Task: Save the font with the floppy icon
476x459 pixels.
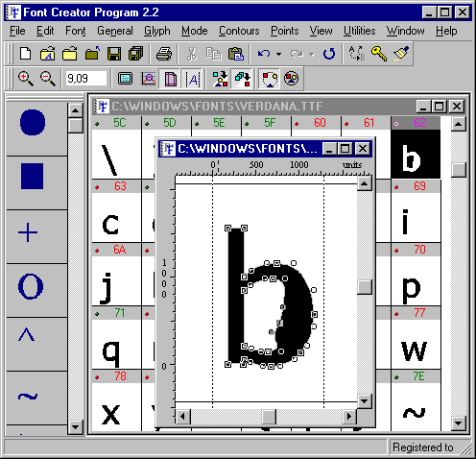Action: (114, 54)
